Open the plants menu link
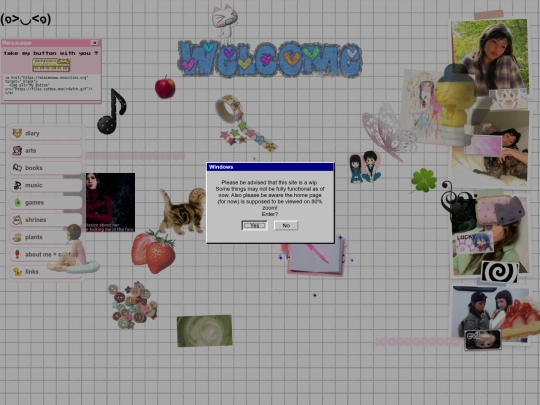Viewport: 540px width, 405px height. pos(46,237)
